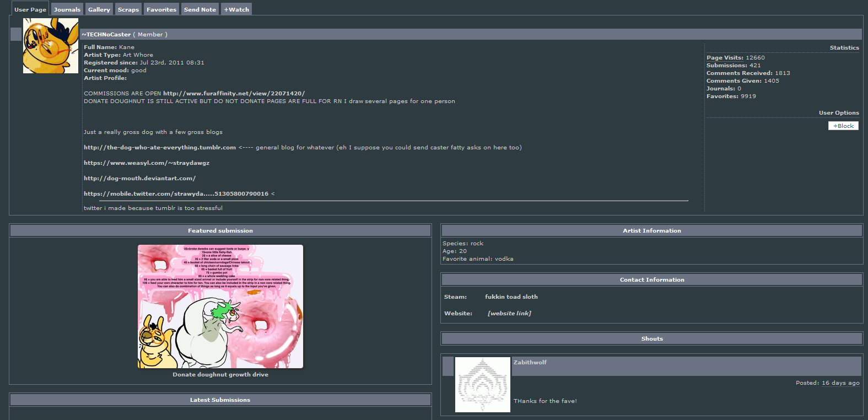Click the ~TECHNoCaster username heading

(x=106, y=34)
